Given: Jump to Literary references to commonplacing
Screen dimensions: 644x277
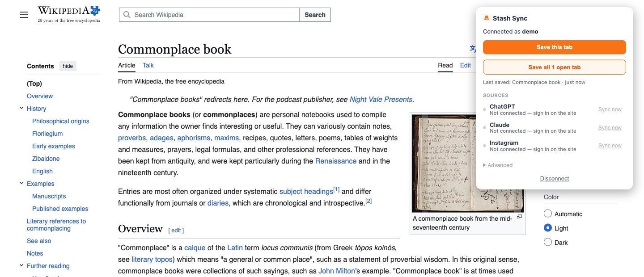Looking at the screenshot, I should [56, 225].
